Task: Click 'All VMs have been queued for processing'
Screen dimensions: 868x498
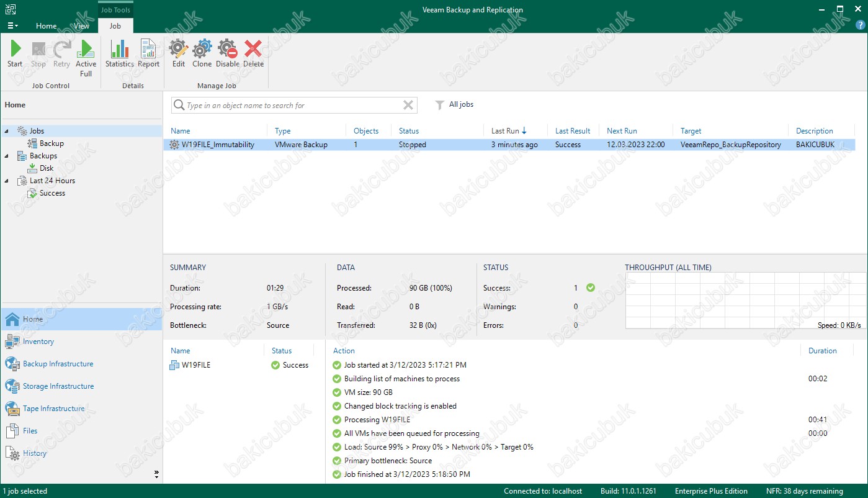Action: click(x=412, y=433)
